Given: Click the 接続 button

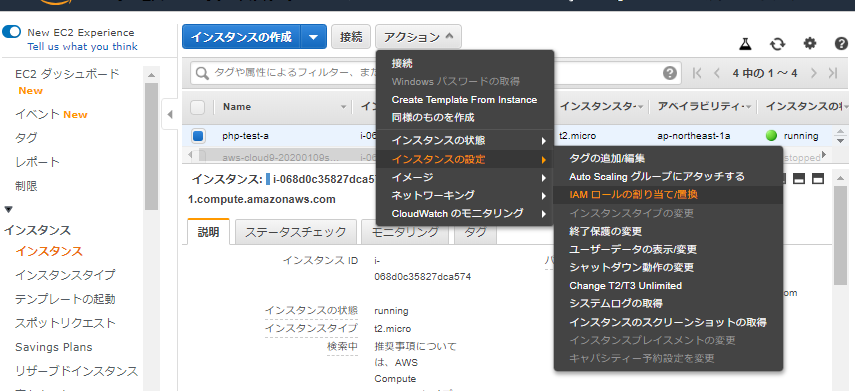Looking at the screenshot, I should pos(351,37).
